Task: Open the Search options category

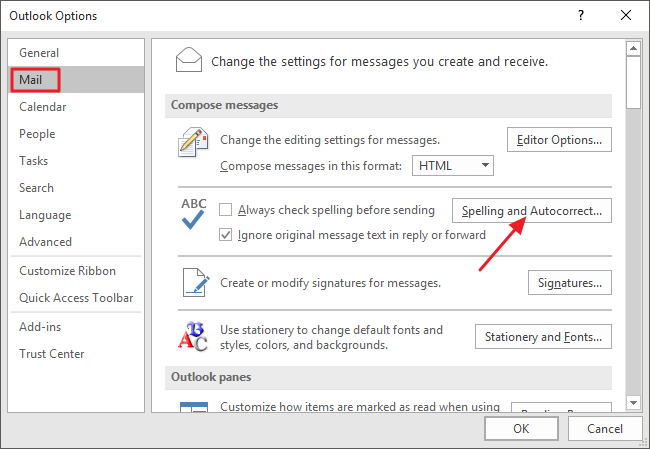Action: click(x=76, y=187)
